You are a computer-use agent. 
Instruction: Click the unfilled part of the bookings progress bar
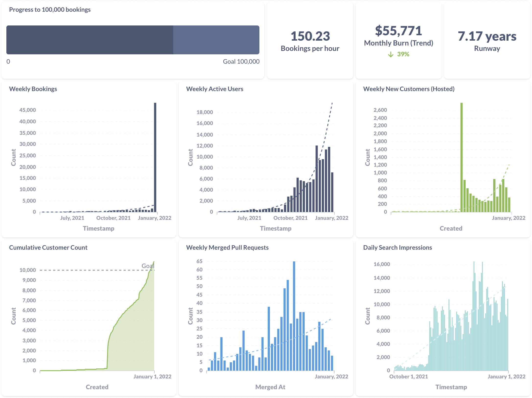pyautogui.click(x=216, y=40)
